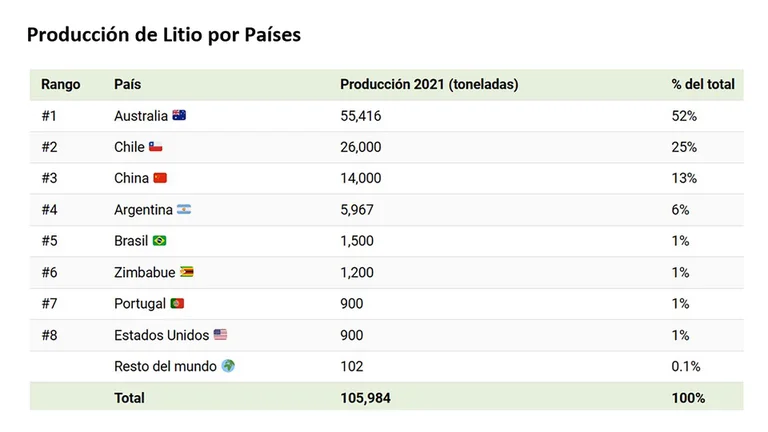
Task: Click the Brasil flag icon
Action: coord(160,241)
